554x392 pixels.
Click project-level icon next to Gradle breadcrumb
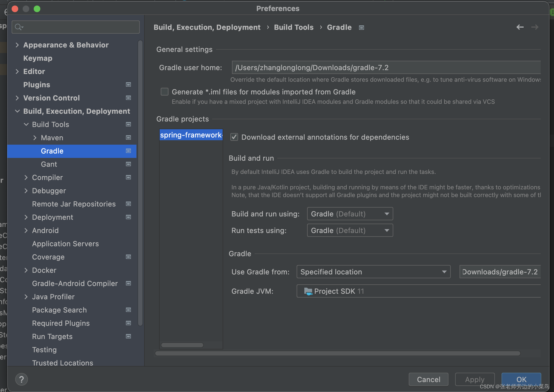pyautogui.click(x=361, y=28)
